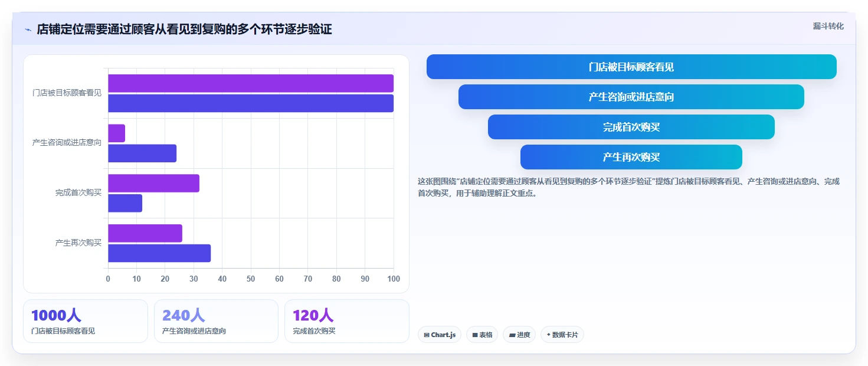Click the x-axis tick label 30

(194, 279)
